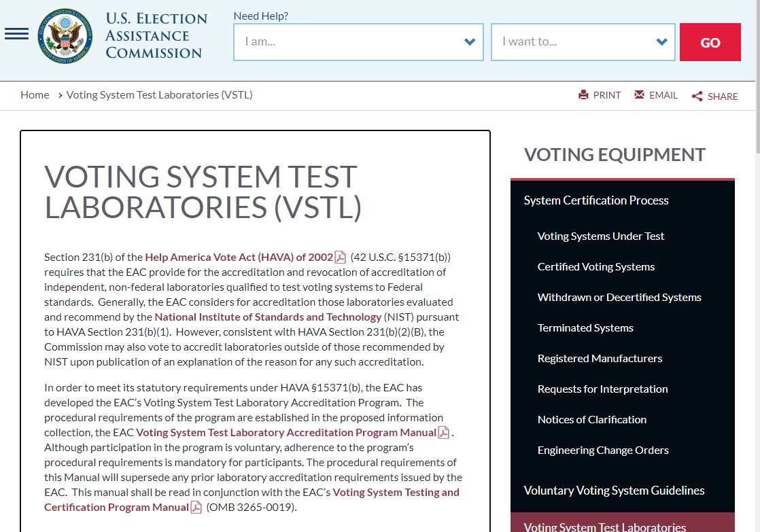The image size is (760, 532).
Task: Click PDF icon after Accreditation Program Manual
Action: [443, 433]
